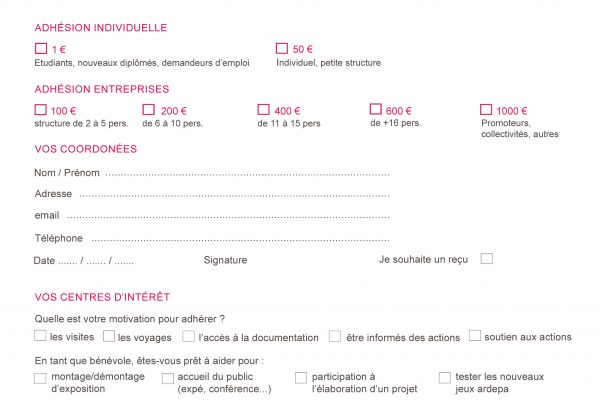Enable the Je souhaite un reçu checkbox

click(x=487, y=259)
